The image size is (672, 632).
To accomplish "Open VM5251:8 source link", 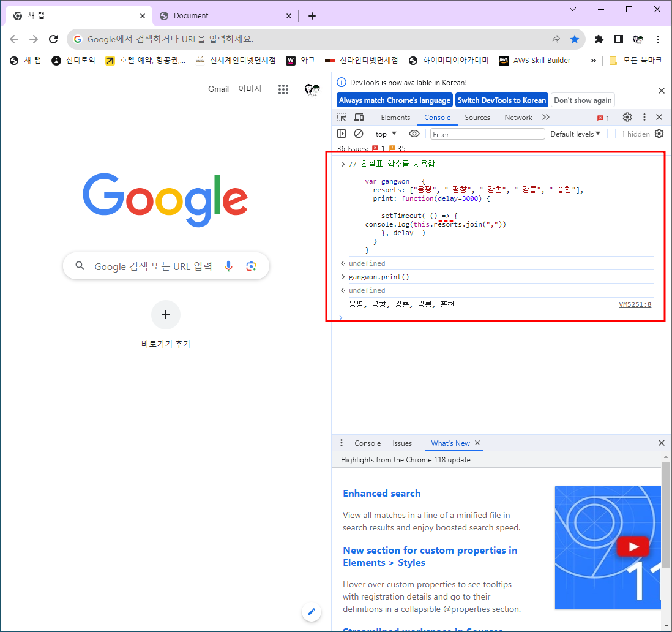I will pos(635,304).
